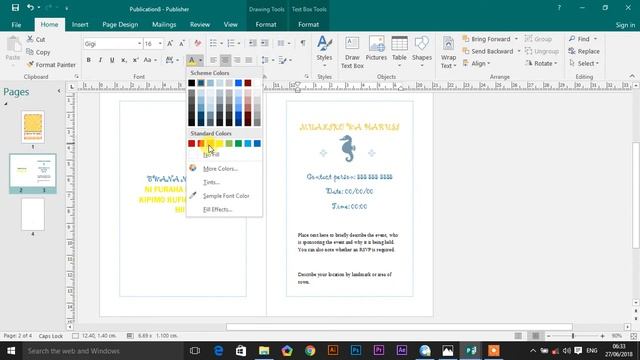Select page 4 thumbnail in Pages pane
The image size is (640, 360).
[x=33, y=214]
